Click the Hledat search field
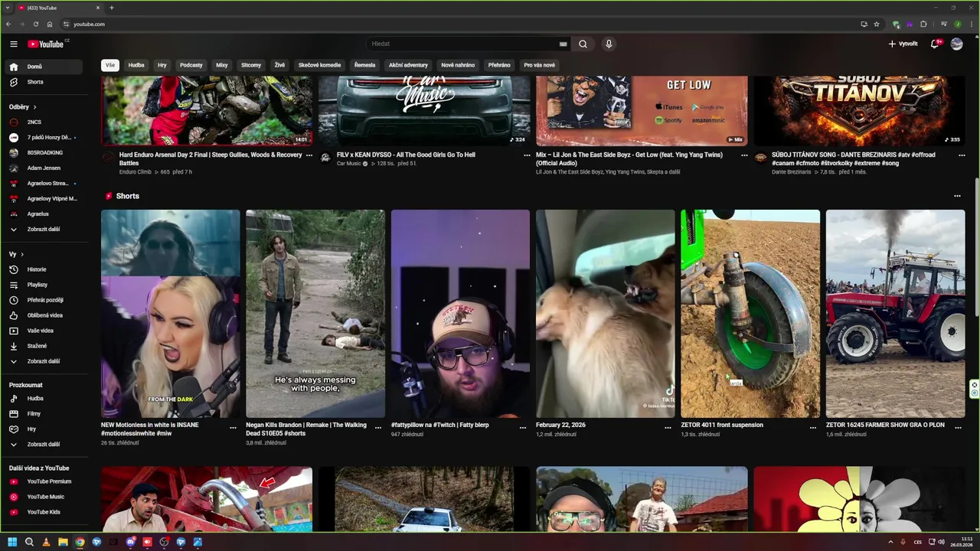980x551 pixels. [x=462, y=44]
